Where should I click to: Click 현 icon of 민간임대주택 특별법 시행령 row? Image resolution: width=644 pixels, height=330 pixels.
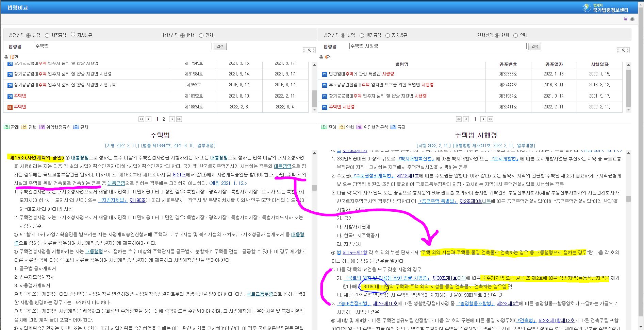click(x=325, y=74)
